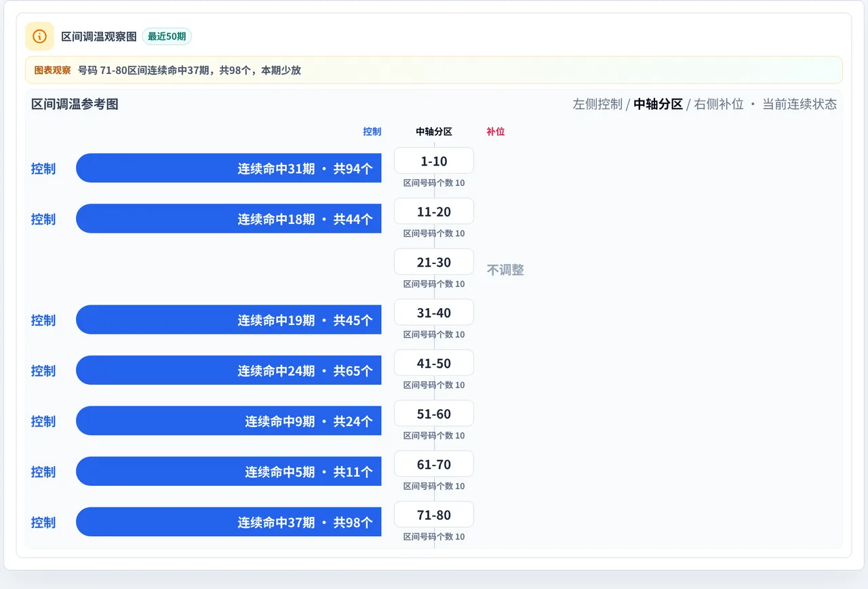The image size is (868, 589).
Task: Click the 最近50期 badge
Action: point(167,36)
